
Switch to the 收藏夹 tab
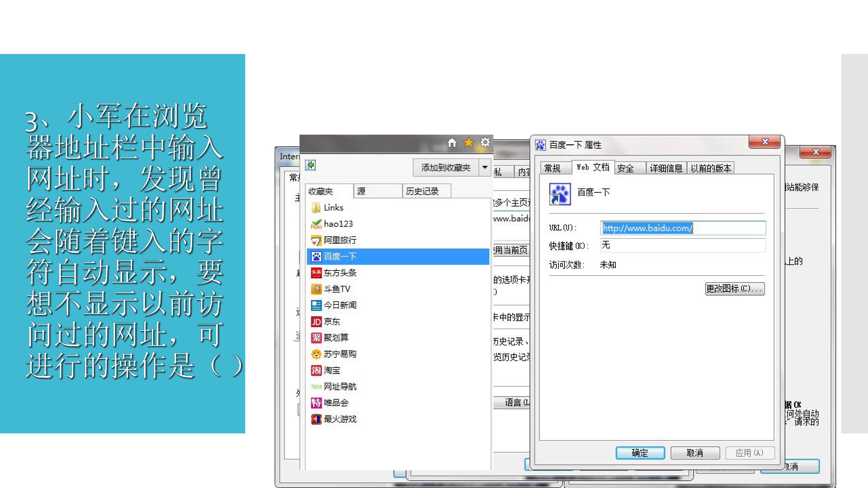point(329,191)
